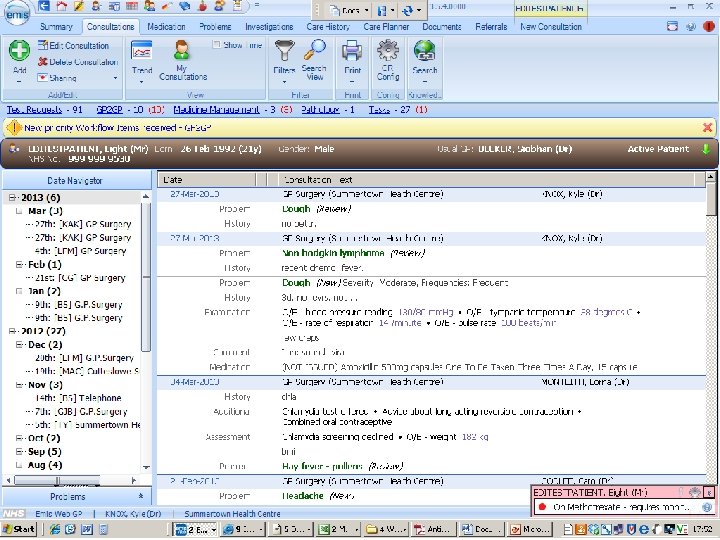Click the refresh arrows toolbar icon
This screenshot has height=540, width=720.
pos(407,10)
